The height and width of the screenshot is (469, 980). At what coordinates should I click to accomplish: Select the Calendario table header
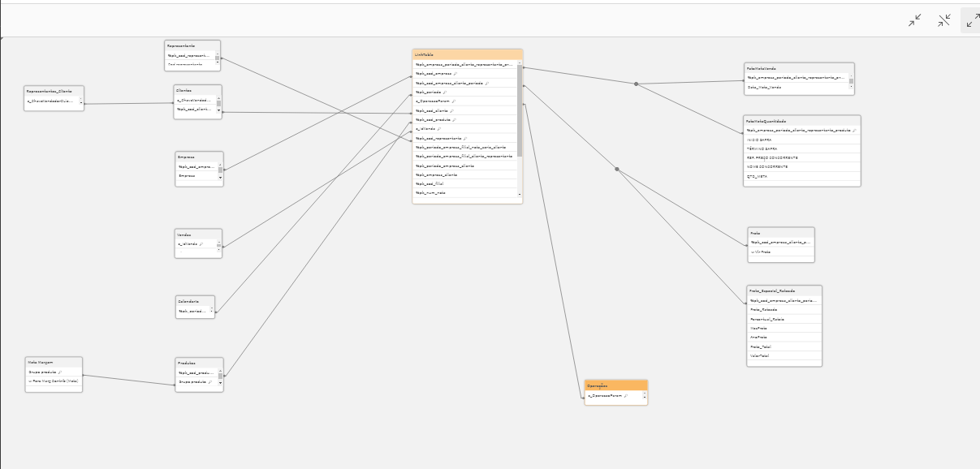(x=195, y=300)
